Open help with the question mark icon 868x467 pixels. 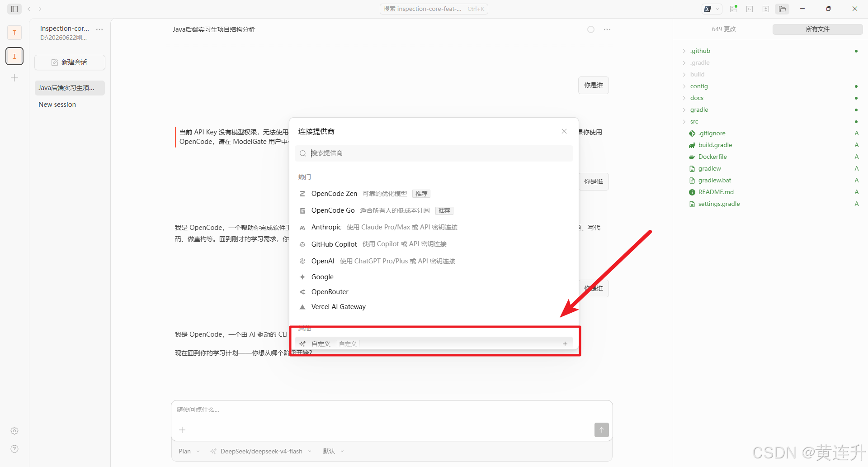tap(14, 449)
